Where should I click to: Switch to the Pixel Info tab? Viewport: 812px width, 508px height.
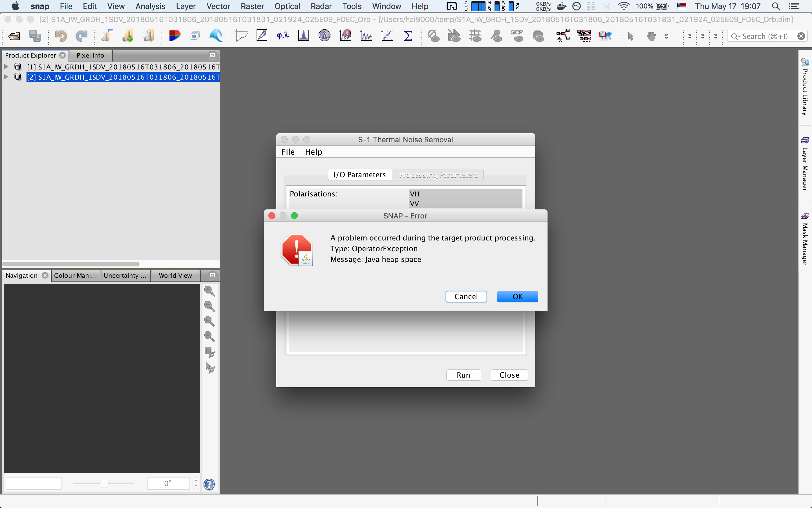click(90, 55)
